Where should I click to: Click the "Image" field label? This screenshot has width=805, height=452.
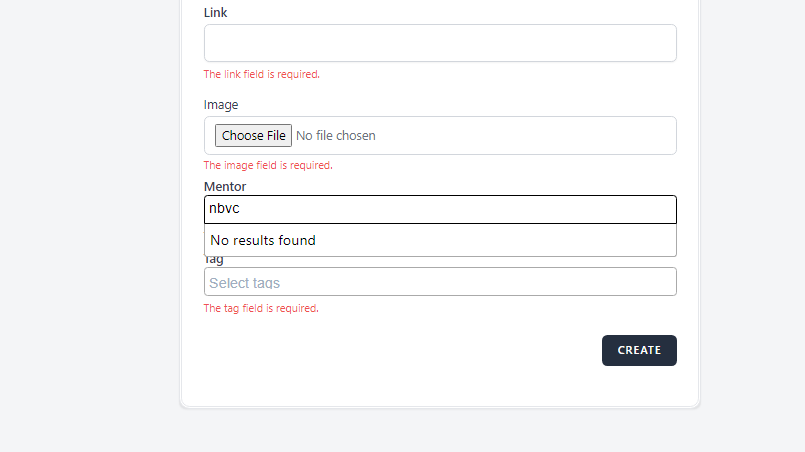(x=221, y=104)
